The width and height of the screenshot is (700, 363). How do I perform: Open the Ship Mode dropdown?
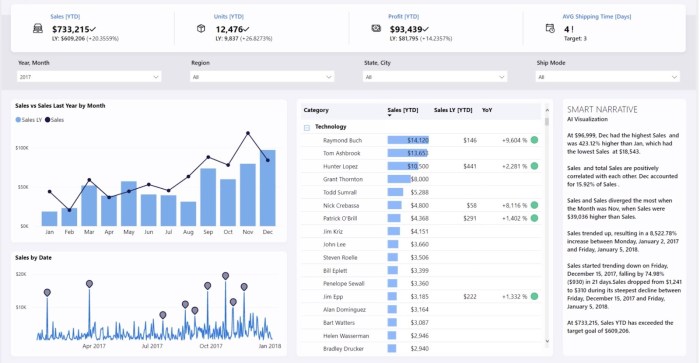click(607, 77)
